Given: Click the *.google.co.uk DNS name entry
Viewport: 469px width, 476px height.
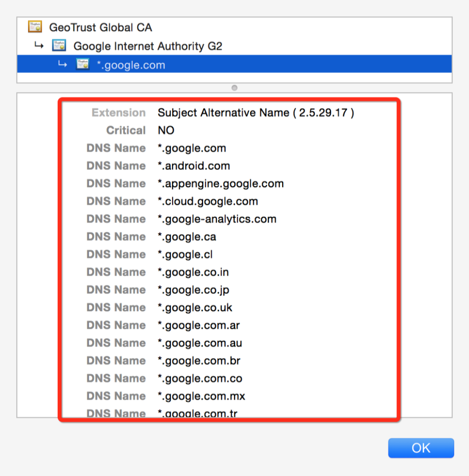Looking at the screenshot, I should tap(195, 308).
